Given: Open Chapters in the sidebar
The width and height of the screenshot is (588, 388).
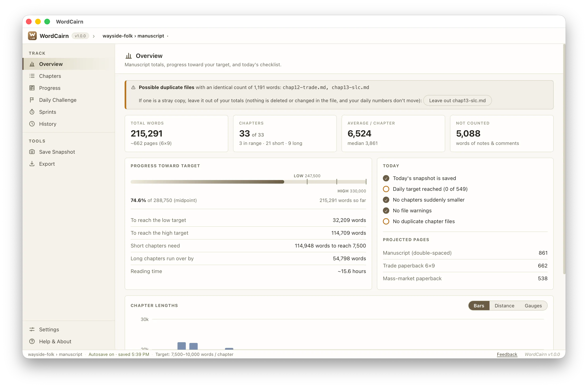Looking at the screenshot, I should (x=69, y=76).
